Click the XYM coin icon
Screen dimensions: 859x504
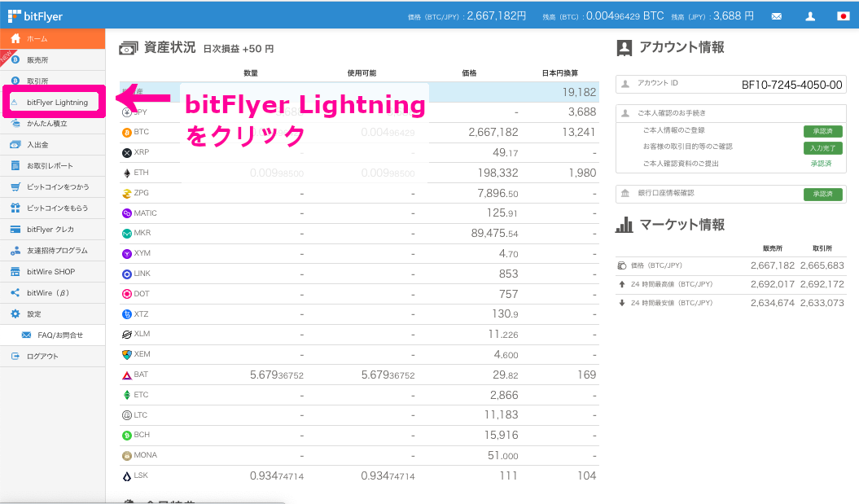coord(126,254)
